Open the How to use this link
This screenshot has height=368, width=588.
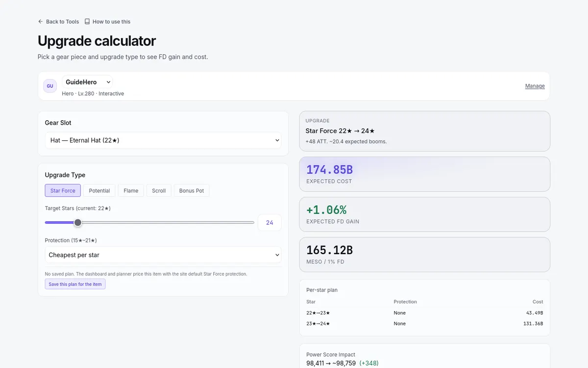click(x=107, y=22)
